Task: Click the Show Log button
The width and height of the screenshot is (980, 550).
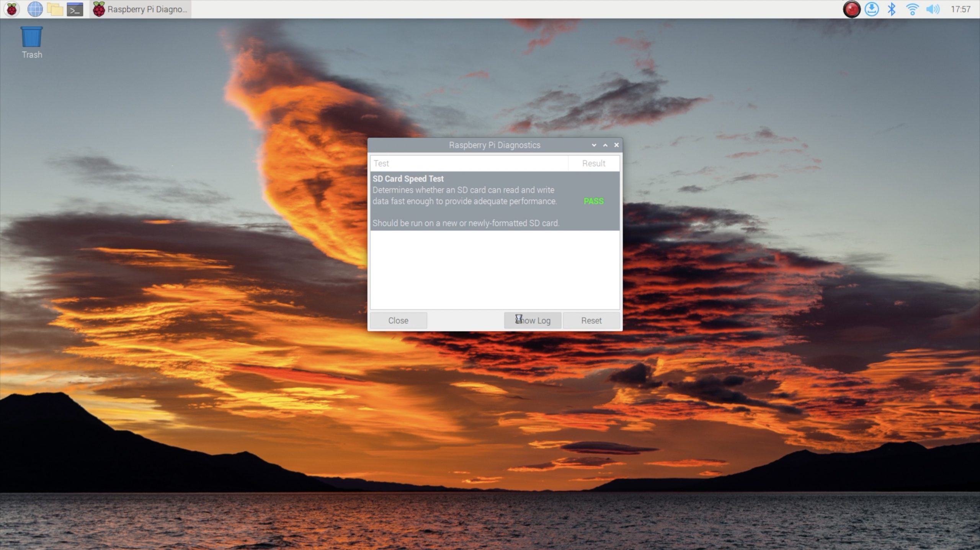Action: click(x=532, y=320)
